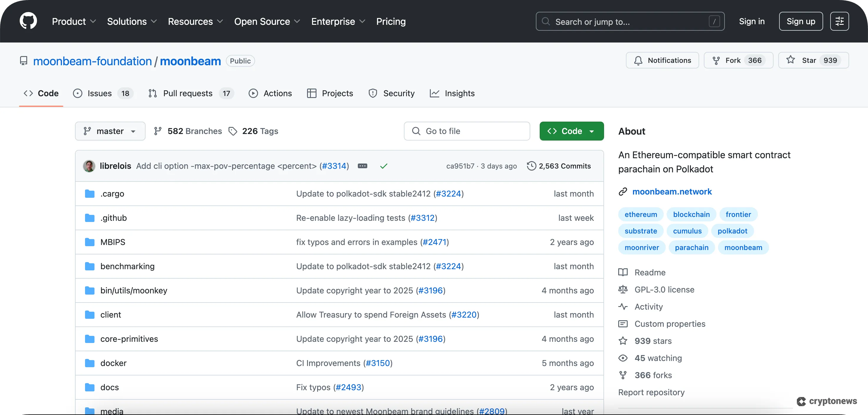Visit the moonbeam.network link
The image size is (868, 415).
pyautogui.click(x=672, y=191)
